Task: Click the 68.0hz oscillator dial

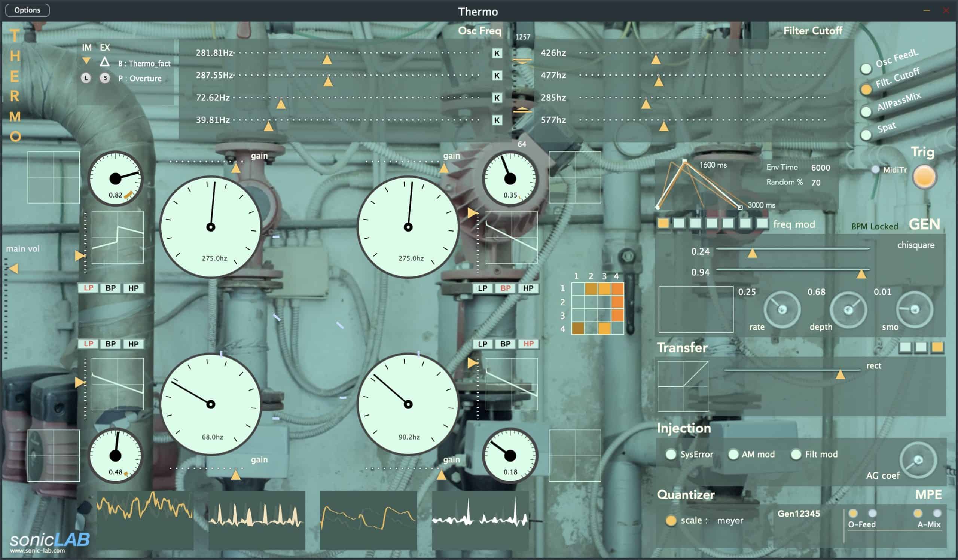Action: [x=211, y=404]
